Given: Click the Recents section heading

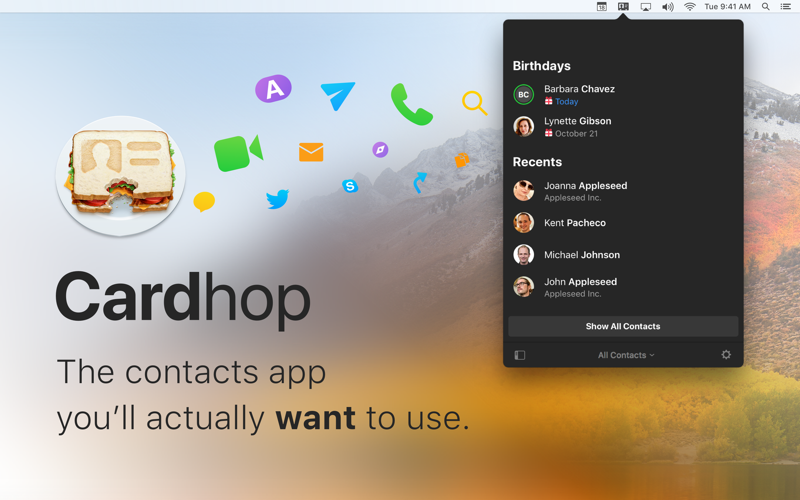Looking at the screenshot, I should tap(537, 162).
